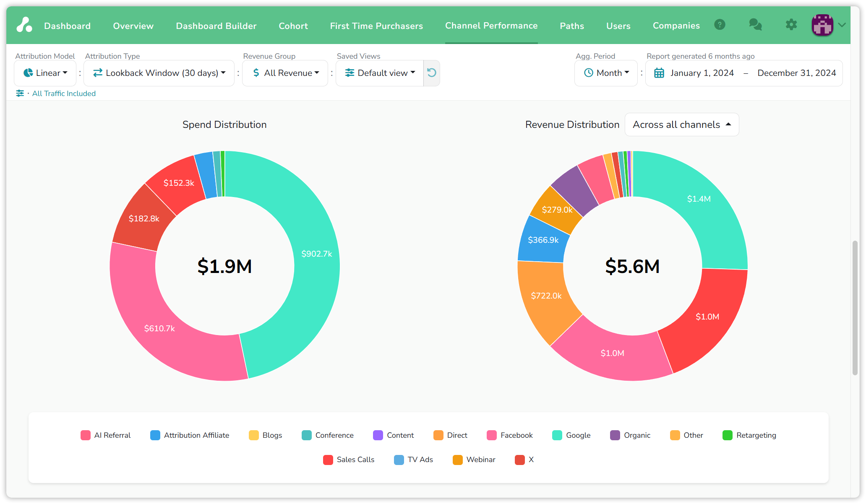
Task: Toggle Other legend item
Action: 686,435
